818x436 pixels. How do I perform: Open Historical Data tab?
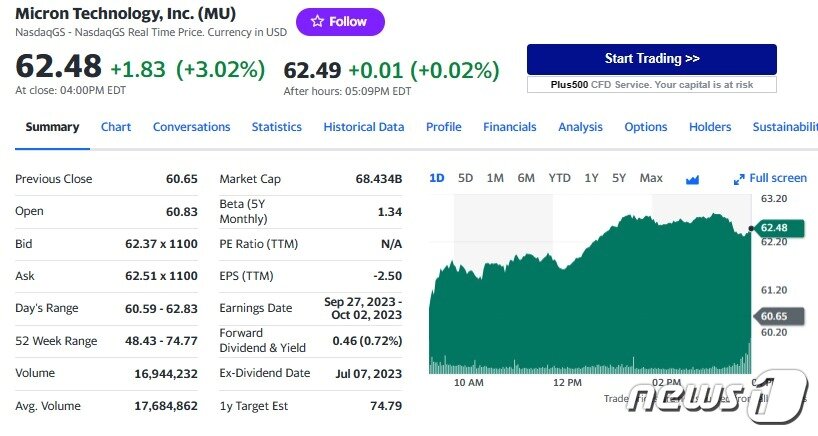tap(364, 127)
